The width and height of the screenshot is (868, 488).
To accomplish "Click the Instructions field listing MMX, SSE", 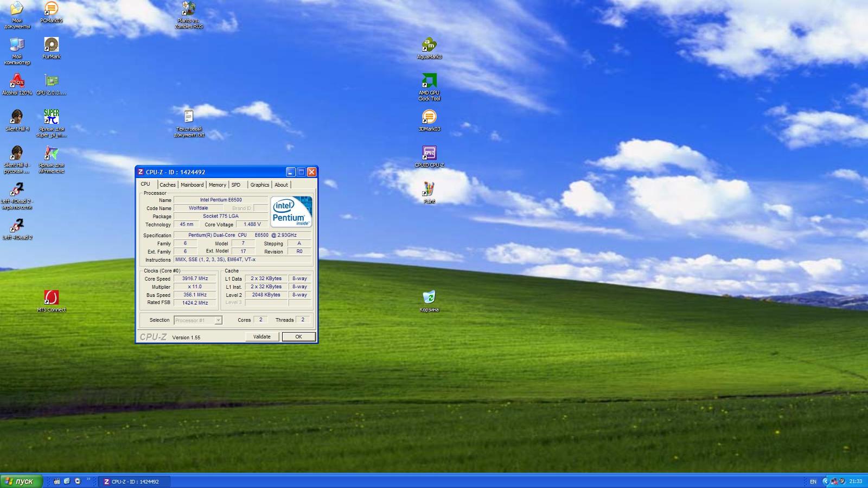I will pos(242,259).
